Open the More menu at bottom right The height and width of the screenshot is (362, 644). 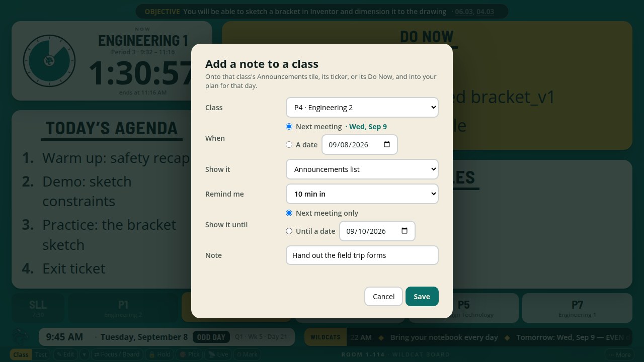(619, 354)
